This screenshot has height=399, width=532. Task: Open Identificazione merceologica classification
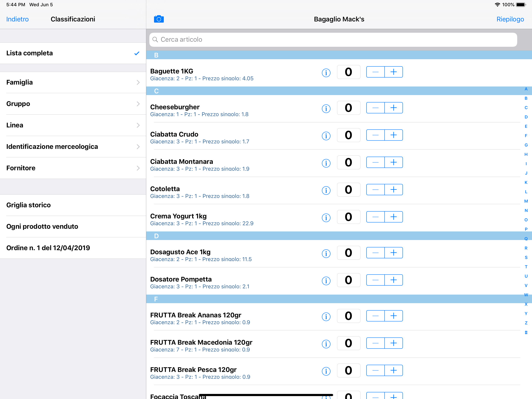73,147
